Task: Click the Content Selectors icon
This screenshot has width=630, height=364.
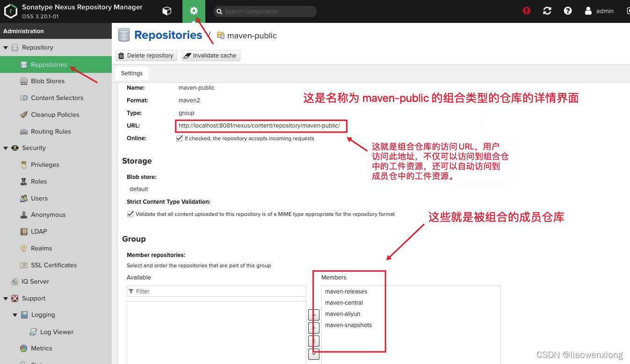Action: click(24, 98)
